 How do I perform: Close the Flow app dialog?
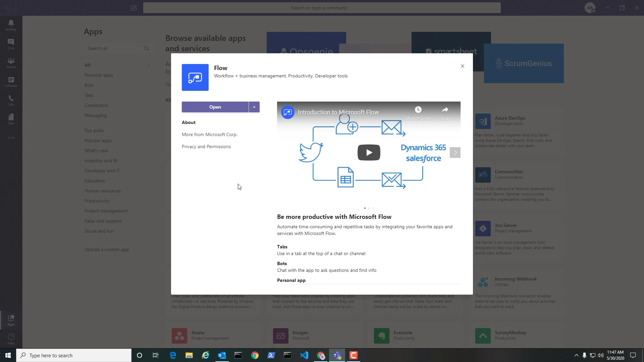(463, 66)
